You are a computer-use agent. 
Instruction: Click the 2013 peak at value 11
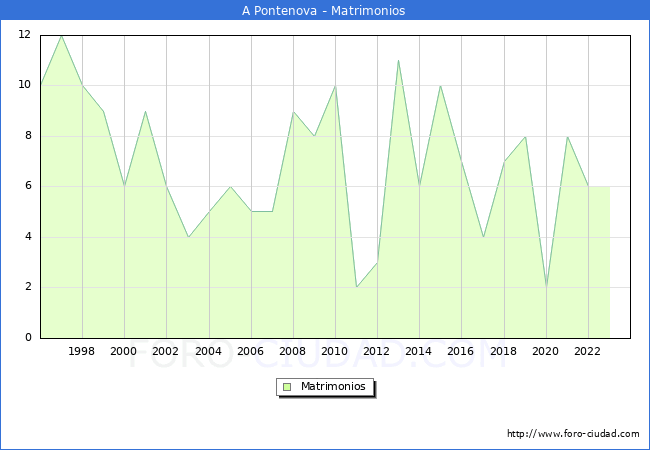(398, 60)
